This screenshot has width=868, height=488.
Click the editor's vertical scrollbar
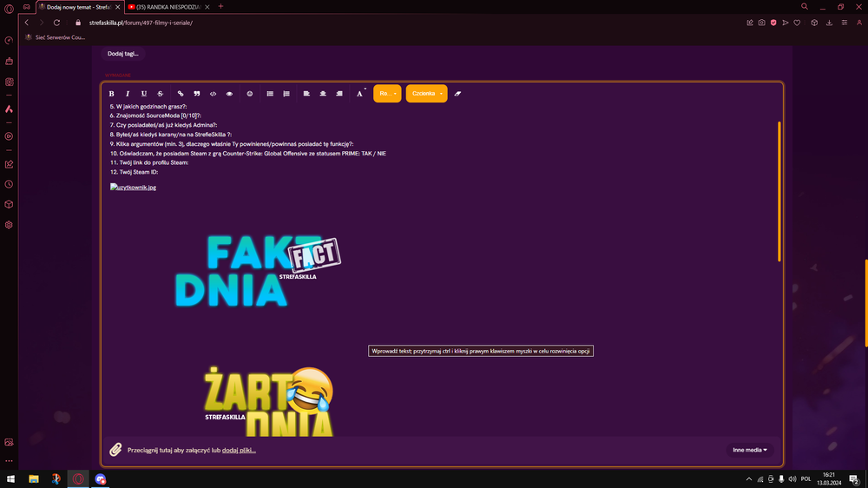(x=779, y=191)
